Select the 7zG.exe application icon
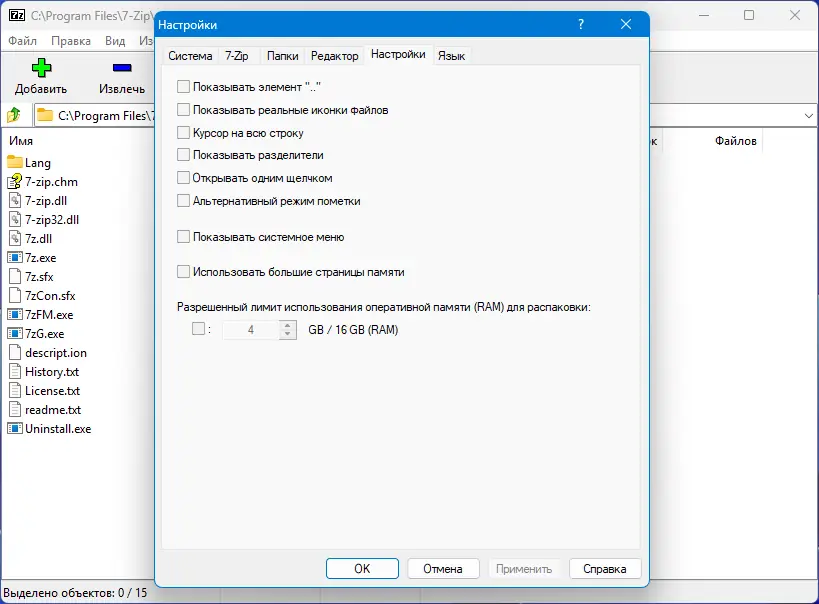The width and height of the screenshot is (819, 604). tap(15, 333)
